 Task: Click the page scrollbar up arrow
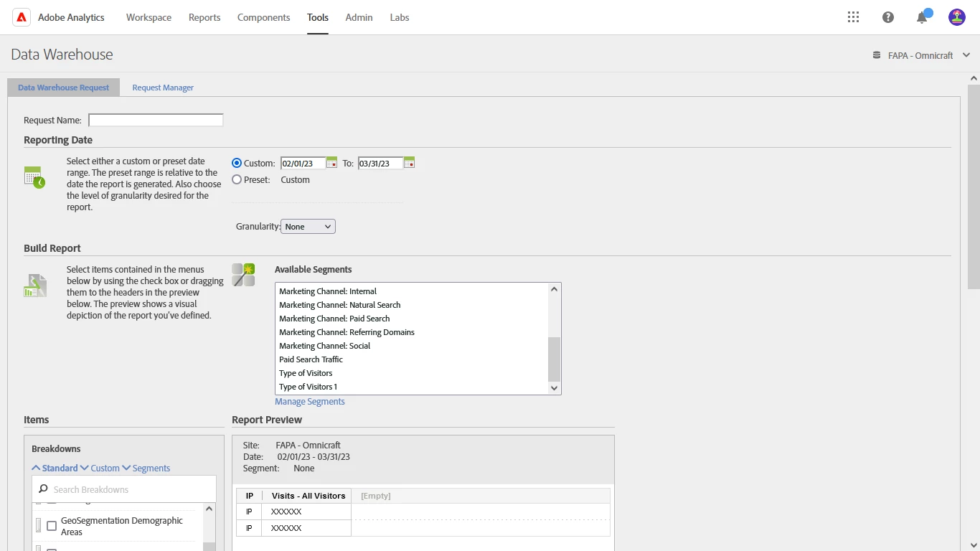974,78
